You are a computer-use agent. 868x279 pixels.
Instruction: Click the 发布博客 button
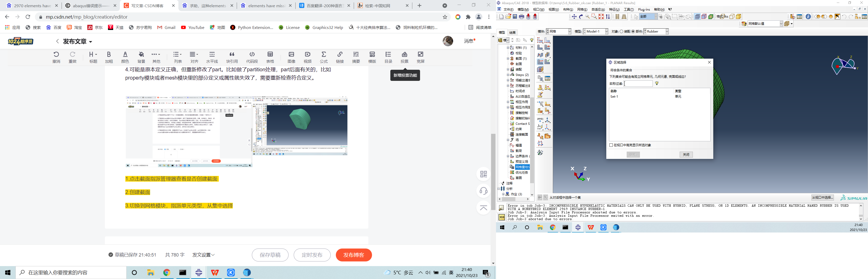click(353, 255)
